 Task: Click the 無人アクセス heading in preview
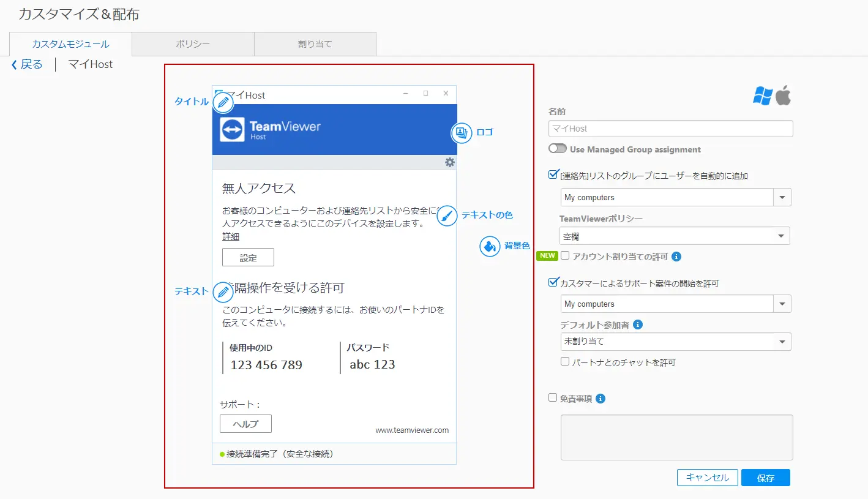tap(259, 189)
